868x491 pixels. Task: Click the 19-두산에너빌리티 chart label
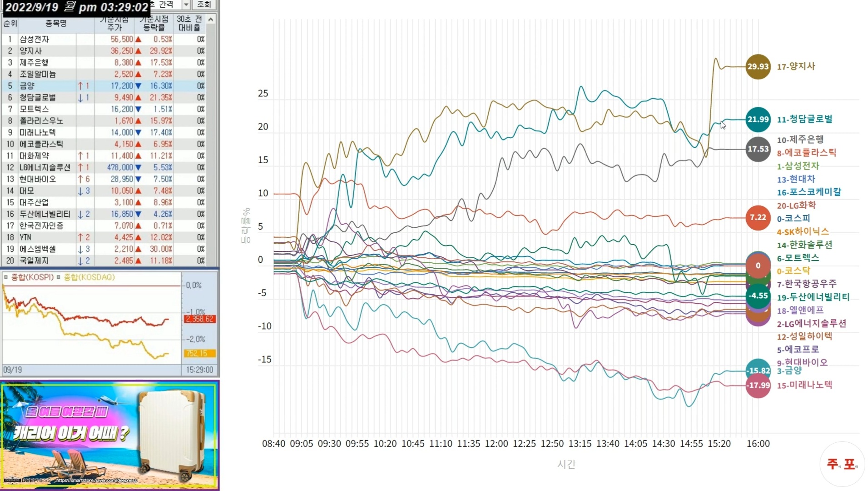pyautogui.click(x=813, y=297)
